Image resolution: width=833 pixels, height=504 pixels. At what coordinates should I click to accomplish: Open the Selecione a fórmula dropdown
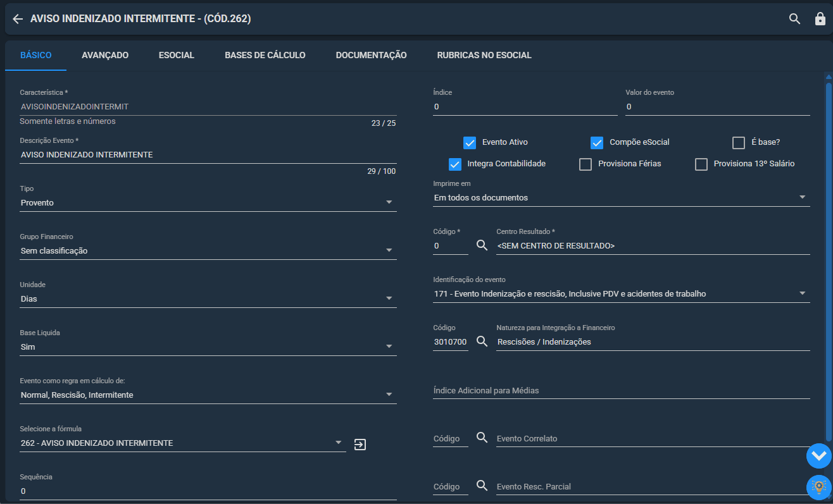pos(183,443)
